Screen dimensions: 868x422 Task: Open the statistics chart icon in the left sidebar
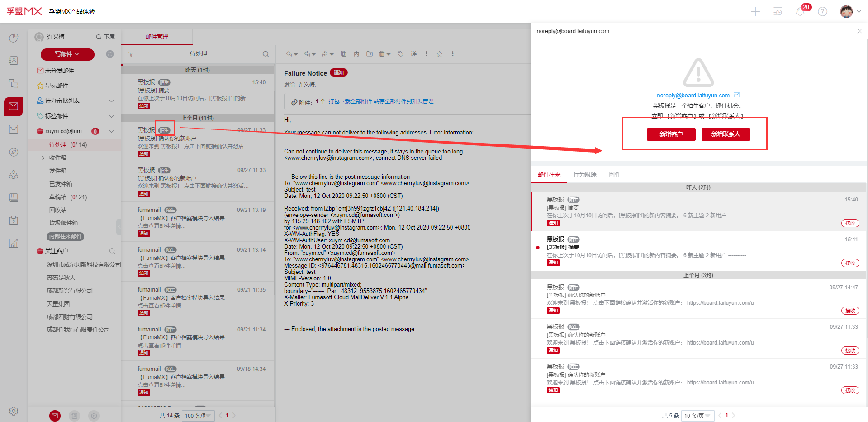coord(14,243)
